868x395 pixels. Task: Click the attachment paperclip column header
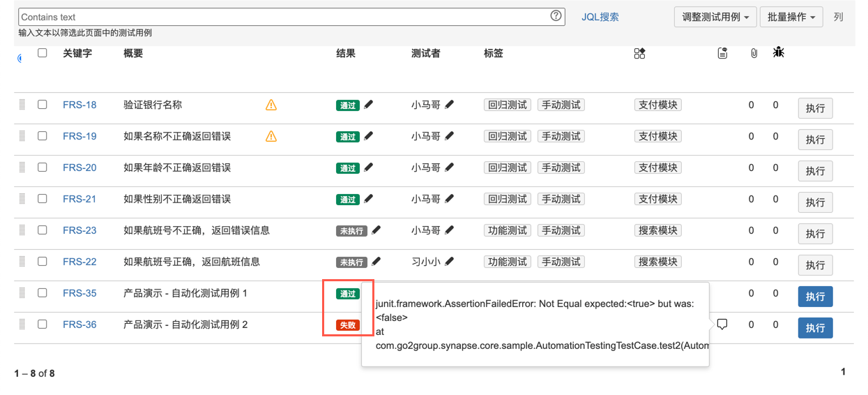(x=754, y=53)
